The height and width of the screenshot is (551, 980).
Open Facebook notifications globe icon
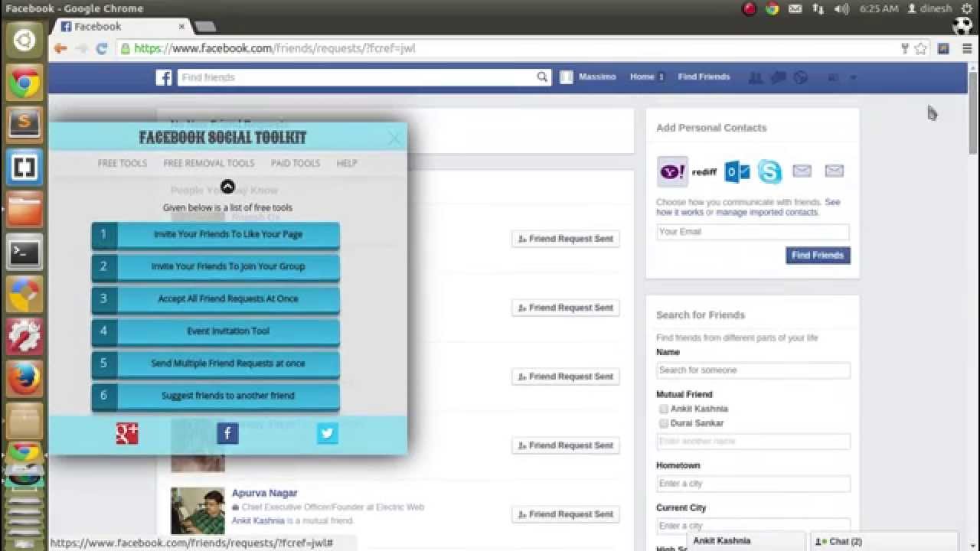800,77
